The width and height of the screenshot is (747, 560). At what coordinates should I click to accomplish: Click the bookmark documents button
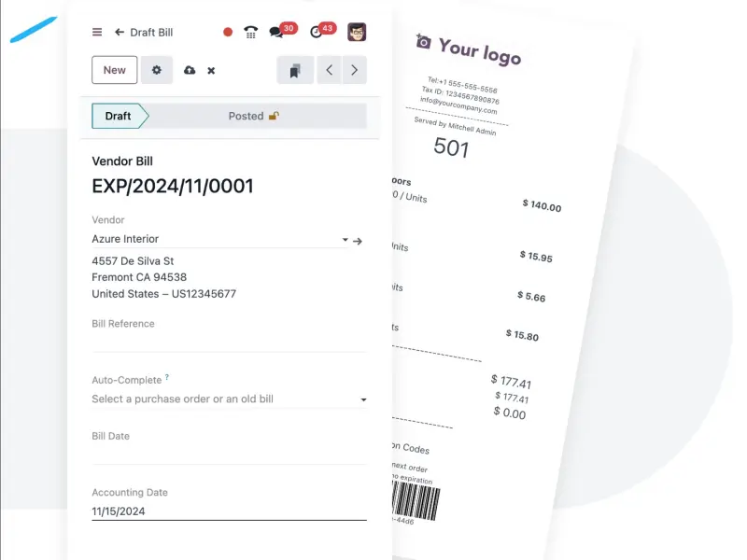point(295,70)
